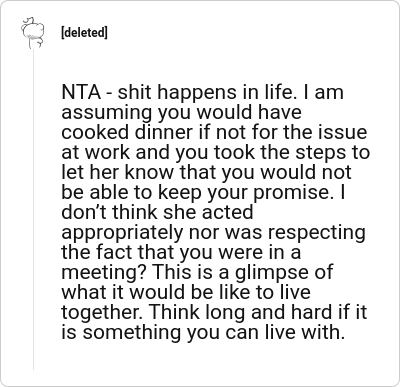Image resolution: width=400 pixels, height=387 pixels.
Task: Click the line 'assuming you would have'
Action: click(x=182, y=113)
